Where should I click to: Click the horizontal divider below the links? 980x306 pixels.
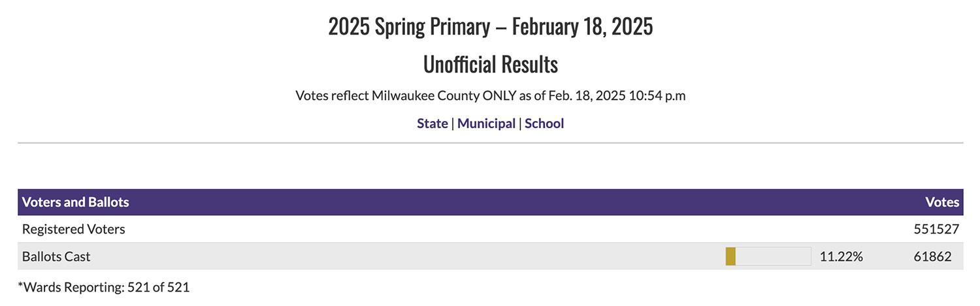(x=491, y=143)
